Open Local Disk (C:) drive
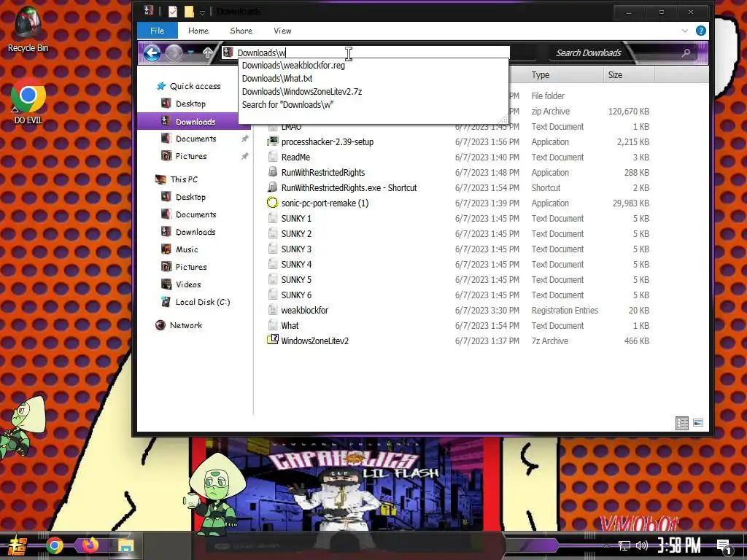This screenshot has width=747, height=560. pos(203,302)
